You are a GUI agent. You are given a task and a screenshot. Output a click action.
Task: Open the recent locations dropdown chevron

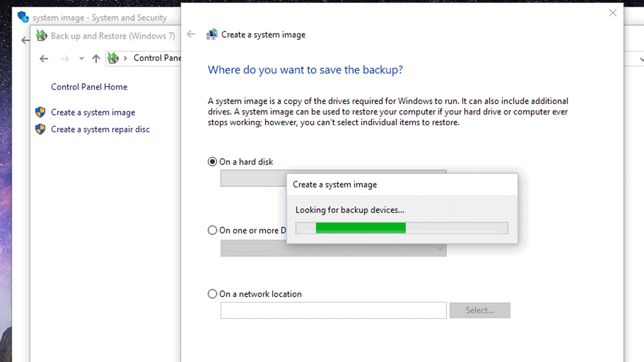tap(82, 59)
